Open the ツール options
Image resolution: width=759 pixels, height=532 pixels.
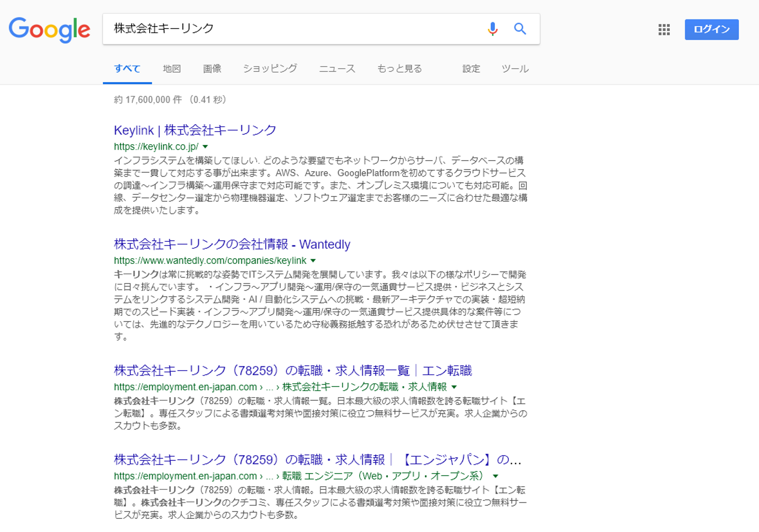click(x=515, y=69)
